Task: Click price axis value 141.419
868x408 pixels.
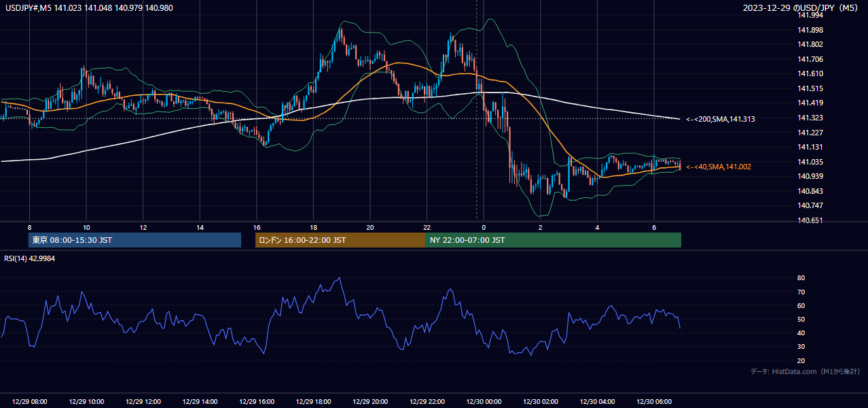Action: [810, 103]
